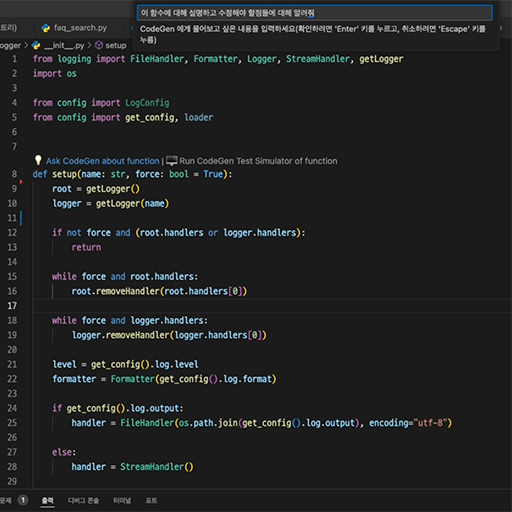This screenshot has height=512, width=512.
Task: Click StreamHandler() on line 28
Action: pos(157,467)
